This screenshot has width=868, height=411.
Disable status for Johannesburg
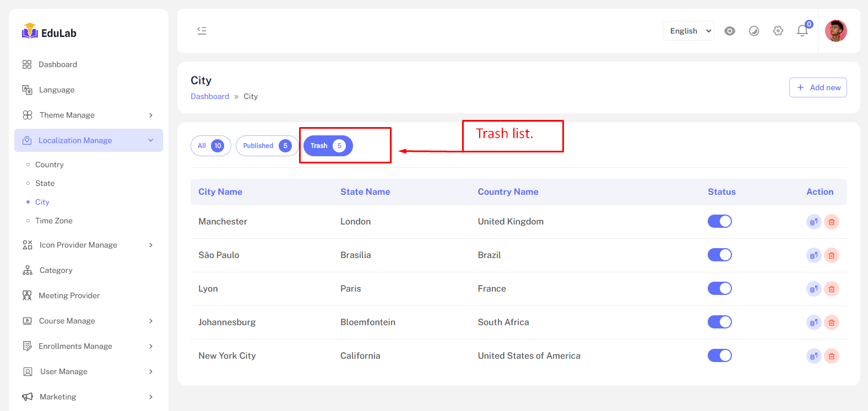pos(719,322)
